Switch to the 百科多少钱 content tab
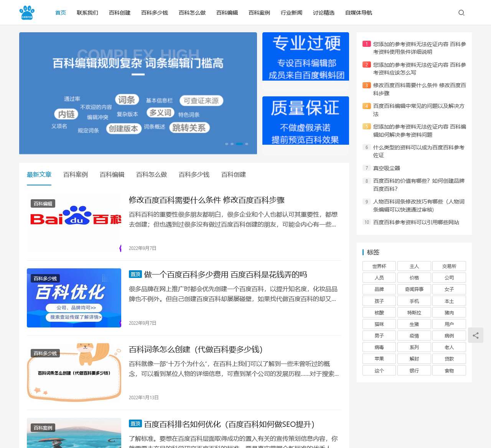Screen dimensions: 491x448 point(194,175)
